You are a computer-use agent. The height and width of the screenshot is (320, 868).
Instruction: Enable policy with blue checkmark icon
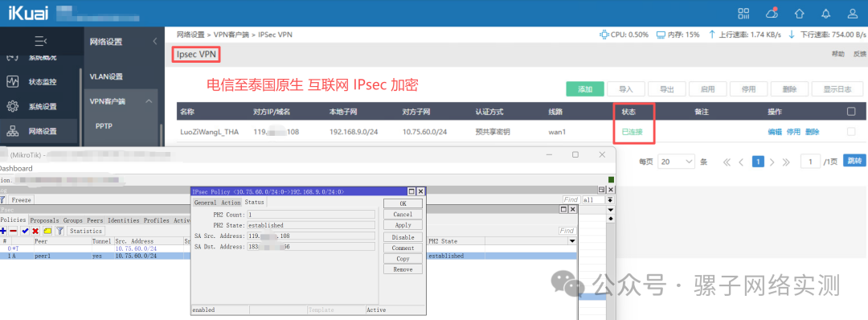click(25, 231)
